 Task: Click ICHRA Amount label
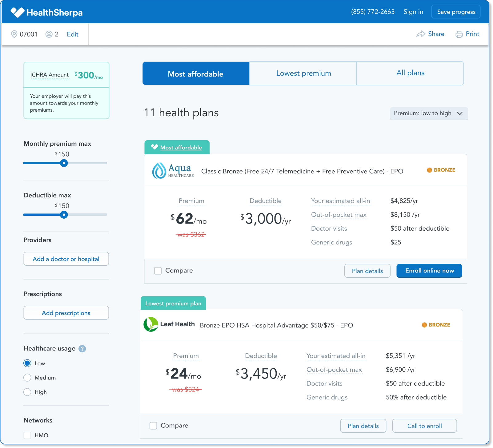[x=50, y=75]
